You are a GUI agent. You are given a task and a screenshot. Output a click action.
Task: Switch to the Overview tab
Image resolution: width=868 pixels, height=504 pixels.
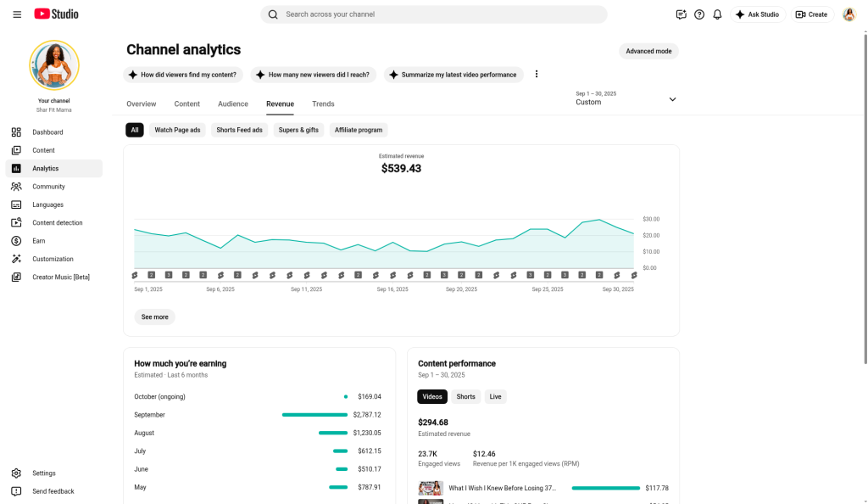(142, 104)
